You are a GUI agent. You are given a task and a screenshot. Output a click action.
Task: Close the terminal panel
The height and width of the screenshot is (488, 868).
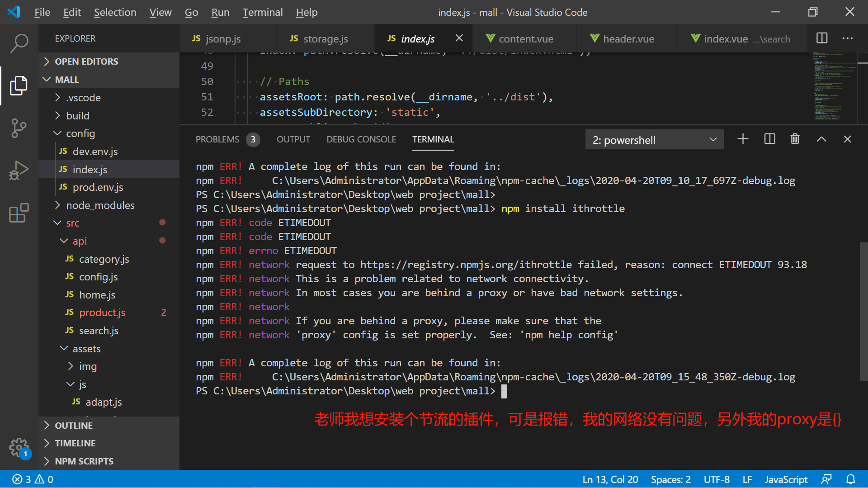pyautogui.click(x=848, y=139)
